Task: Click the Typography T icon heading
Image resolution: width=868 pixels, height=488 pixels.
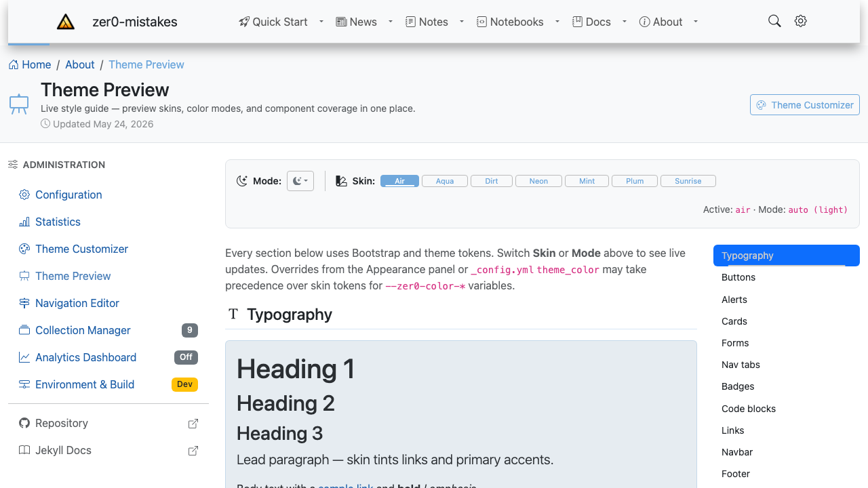Action: point(233,314)
